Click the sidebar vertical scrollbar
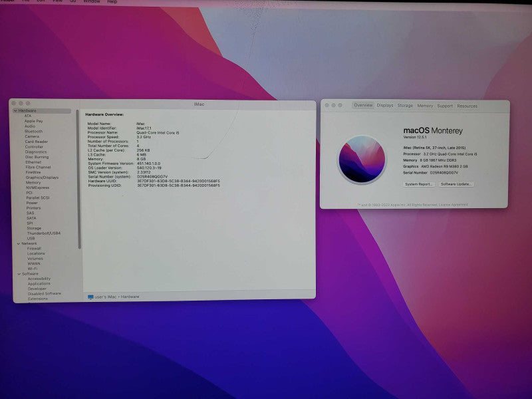This screenshot has height=399, width=532. (x=79, y=179)
